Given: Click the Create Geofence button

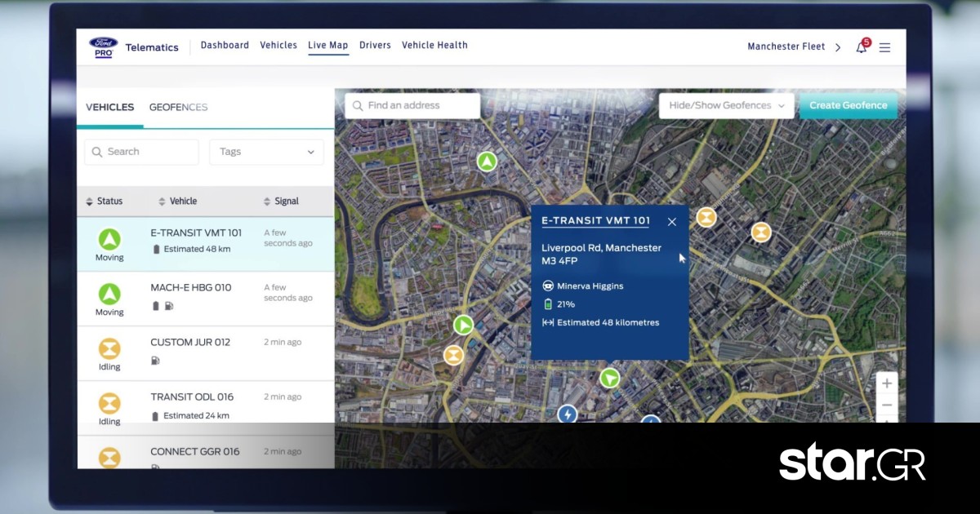Looking at the screenshot, I should pos(849,106).
